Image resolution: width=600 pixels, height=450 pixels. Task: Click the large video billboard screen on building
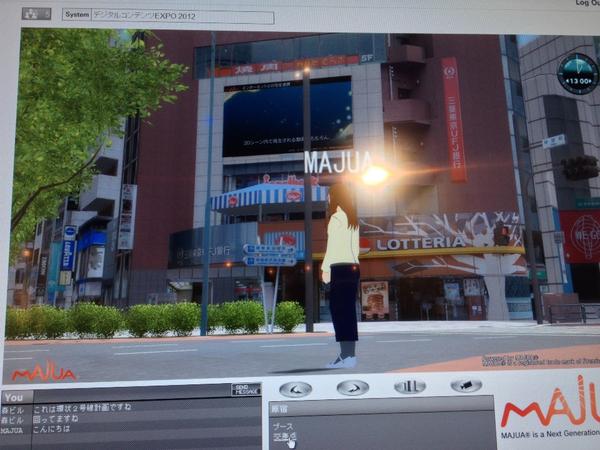pyautogui.click(x=287, y=117)
